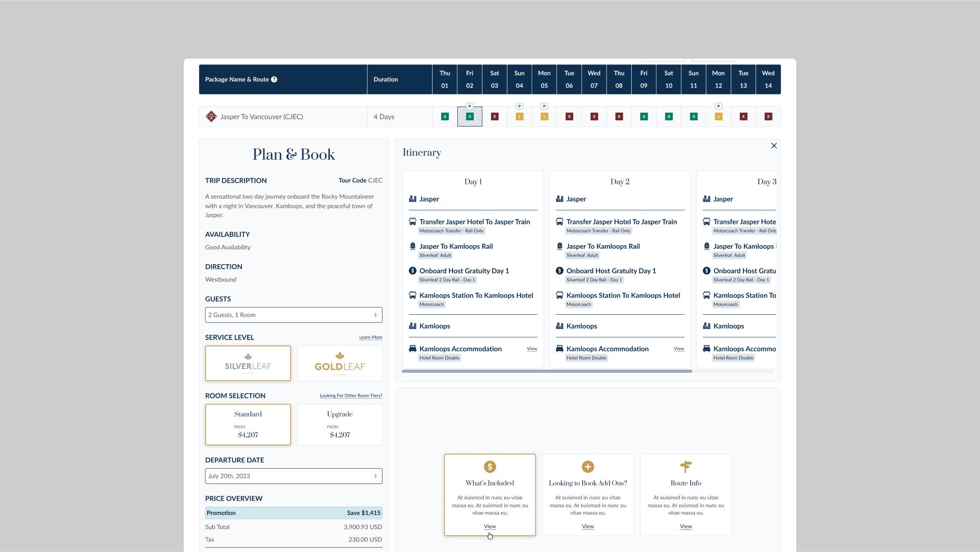Click the help icon beside Package Name & Route
Viewport: 980px width, 552px height.
274,80
